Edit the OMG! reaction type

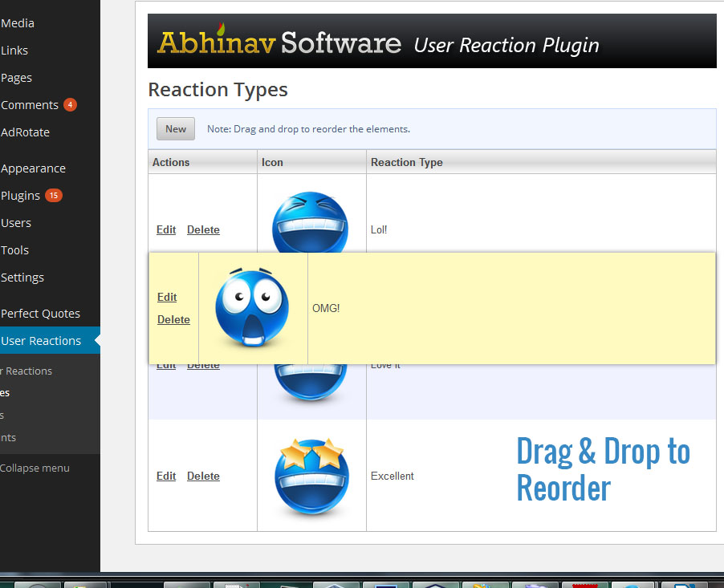coord(167,298)
